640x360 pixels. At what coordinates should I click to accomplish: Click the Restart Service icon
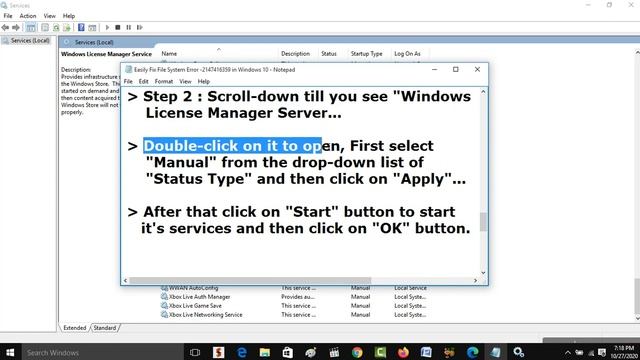coord(140,27)
